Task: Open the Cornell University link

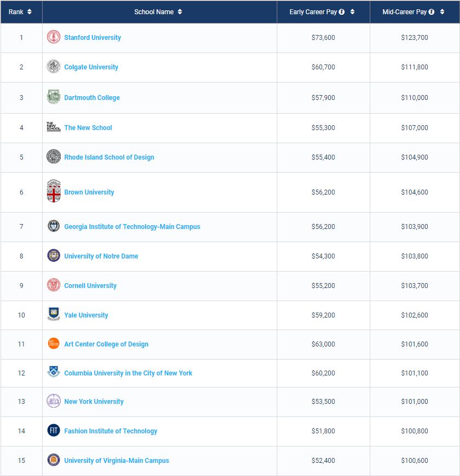Action: 90,286
